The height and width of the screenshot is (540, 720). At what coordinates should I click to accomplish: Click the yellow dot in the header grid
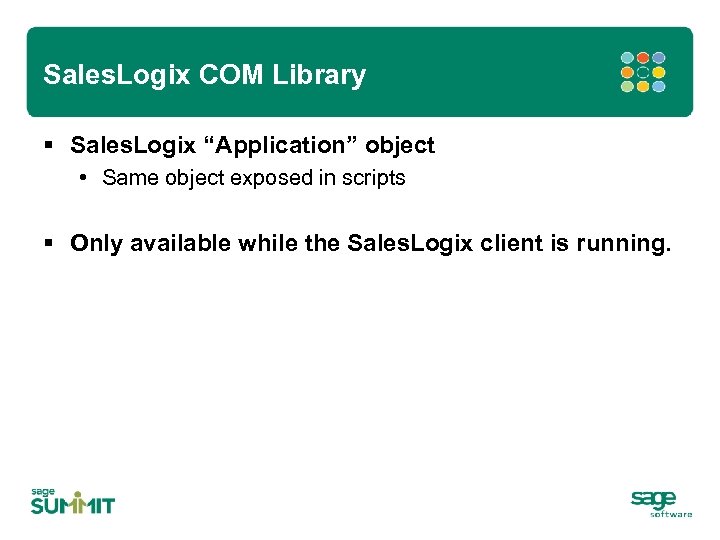pyautogui.click(x=659, y=72)
